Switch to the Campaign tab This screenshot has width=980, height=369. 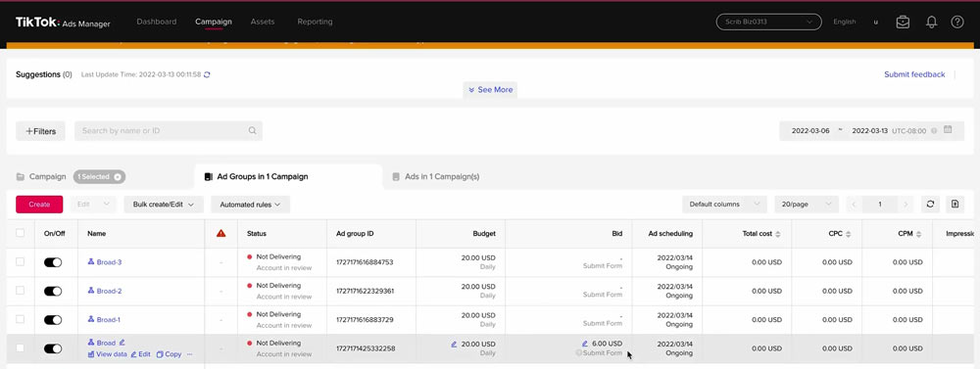(41, 177)
